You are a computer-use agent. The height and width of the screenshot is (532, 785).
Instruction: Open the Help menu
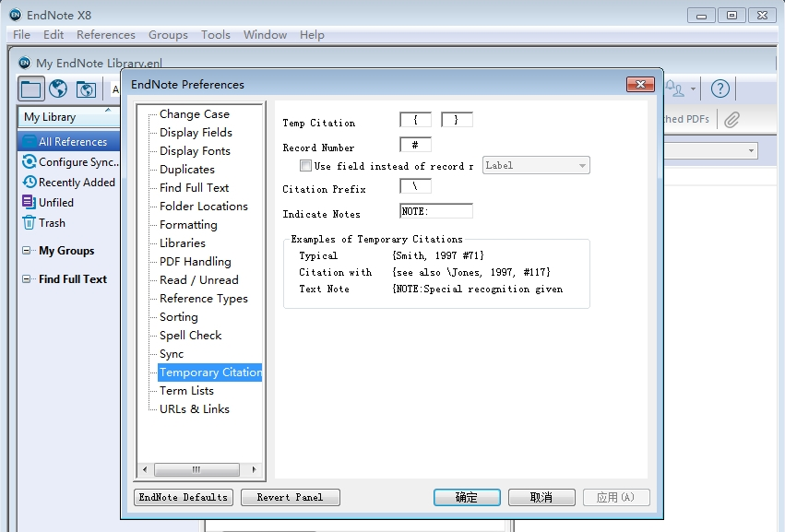point(312,34)
